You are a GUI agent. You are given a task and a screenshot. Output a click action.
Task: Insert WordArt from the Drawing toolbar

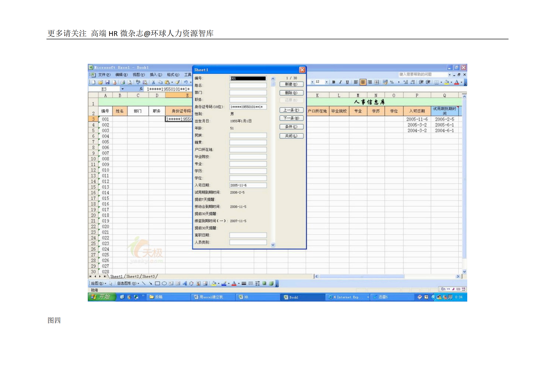(185, 283)
